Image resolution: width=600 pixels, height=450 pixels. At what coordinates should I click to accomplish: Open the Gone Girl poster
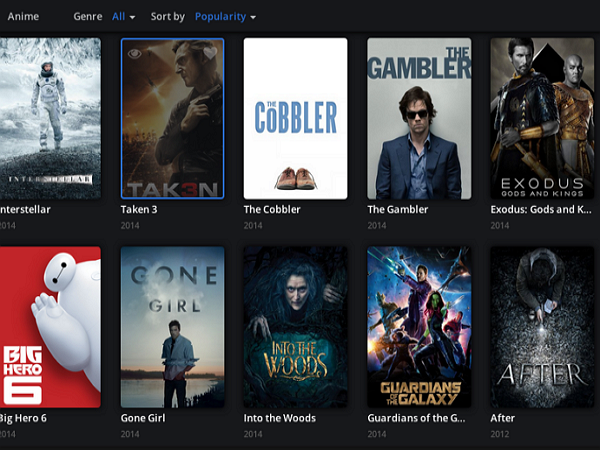click(x=173, y=327)
